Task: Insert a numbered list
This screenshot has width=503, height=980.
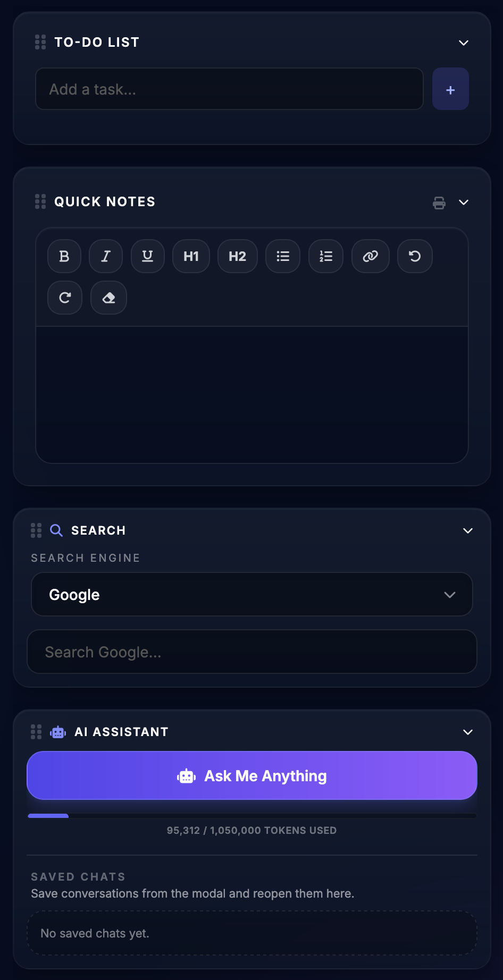Action: tap(325, 256)
